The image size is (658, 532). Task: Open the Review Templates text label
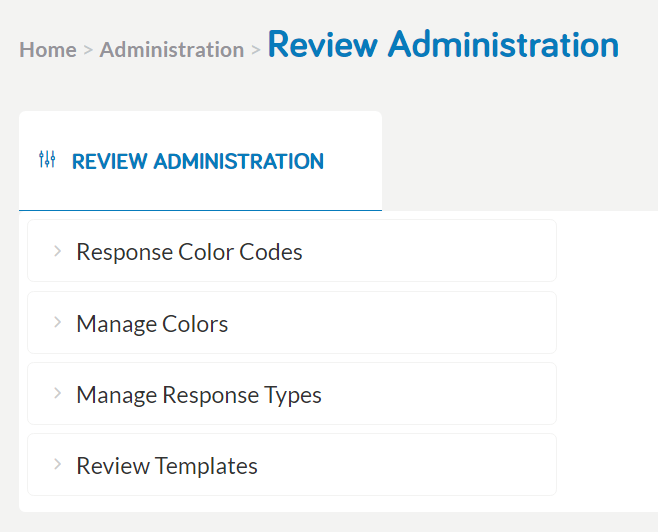pyautogui.click(x=167, y=466)
